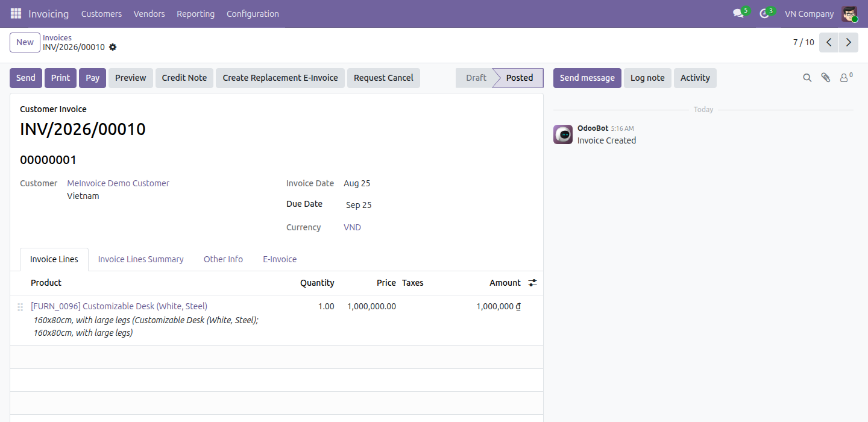Click the line description 160x80cm, with large legs
Viewport: 868px width, 422px height.
146,326
